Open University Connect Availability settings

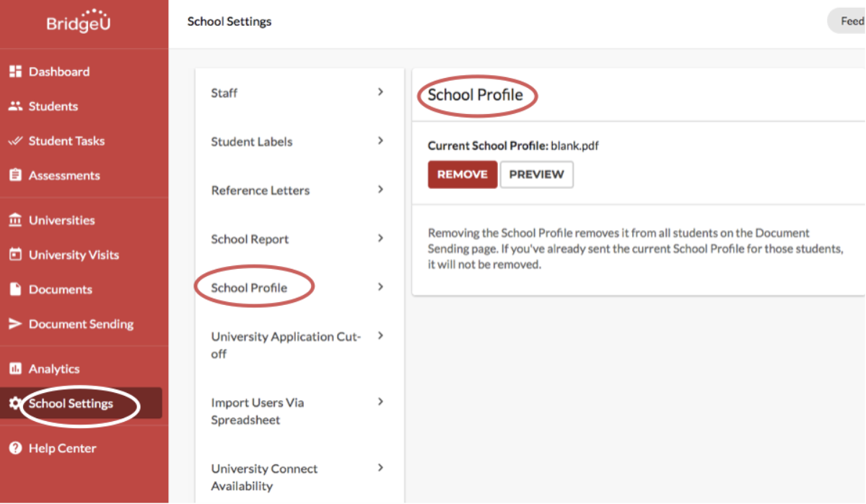(299, 477)
